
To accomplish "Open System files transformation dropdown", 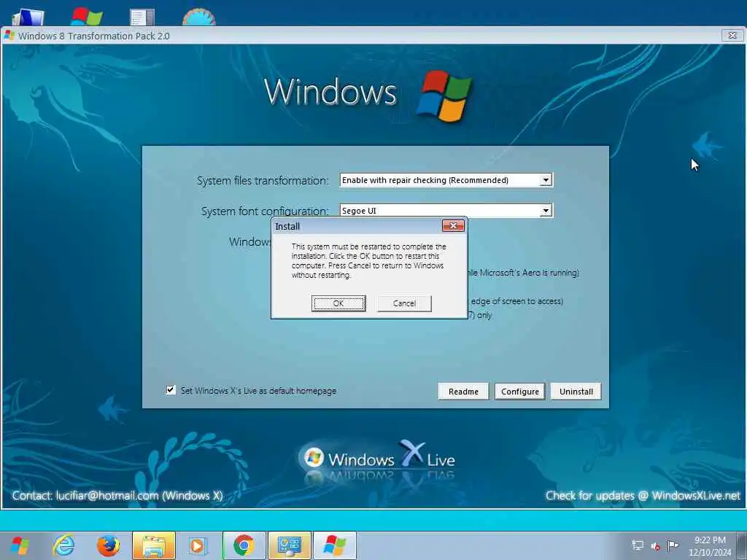I will click(x=546, y=180).
